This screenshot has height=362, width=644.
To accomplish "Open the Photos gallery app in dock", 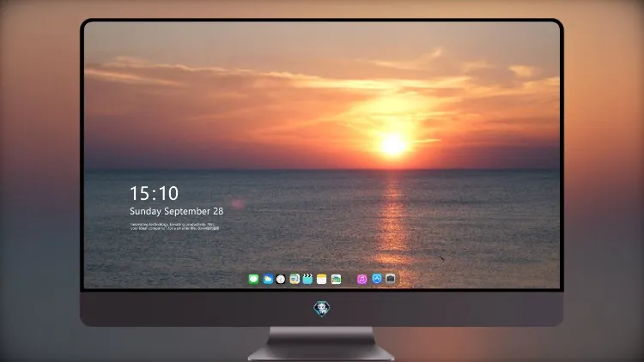I will (336, 279).
